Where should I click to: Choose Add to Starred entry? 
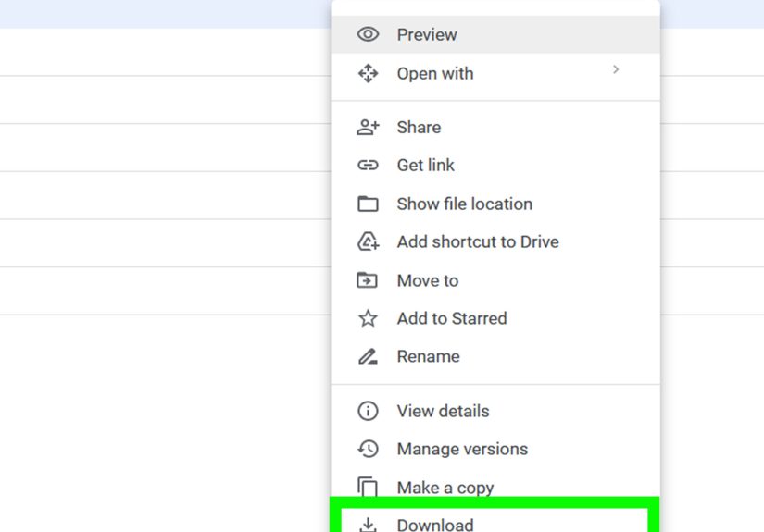pyautogui.click(x=495, y=318)
